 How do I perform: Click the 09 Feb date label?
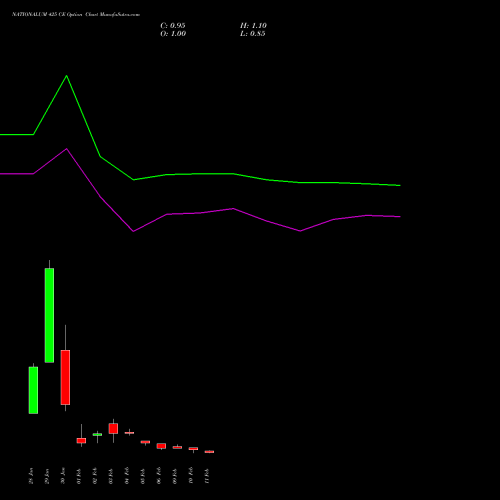[175, 476]
